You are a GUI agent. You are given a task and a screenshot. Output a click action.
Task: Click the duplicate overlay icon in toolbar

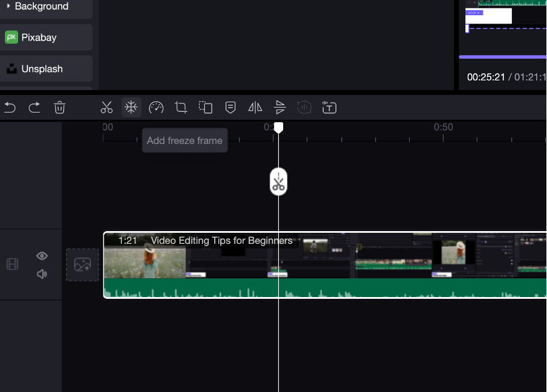pos(206,108)
